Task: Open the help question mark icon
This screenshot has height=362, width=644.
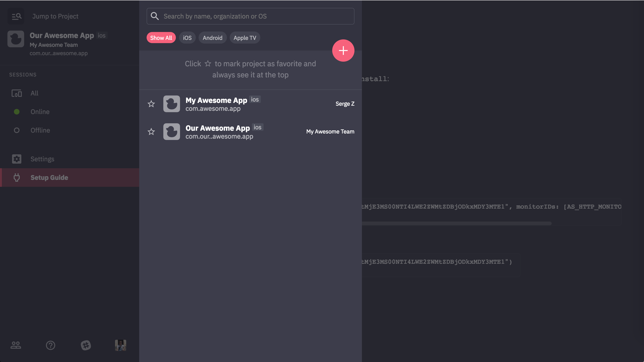Action: (x=51, y=345)
